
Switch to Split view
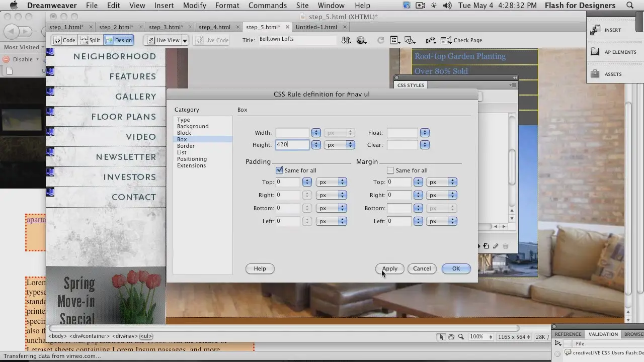point(91,40)
